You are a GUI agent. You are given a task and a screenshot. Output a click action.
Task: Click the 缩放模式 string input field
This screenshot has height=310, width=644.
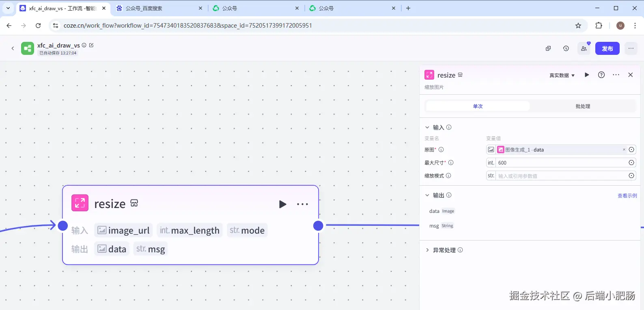[x=562, y=176]
